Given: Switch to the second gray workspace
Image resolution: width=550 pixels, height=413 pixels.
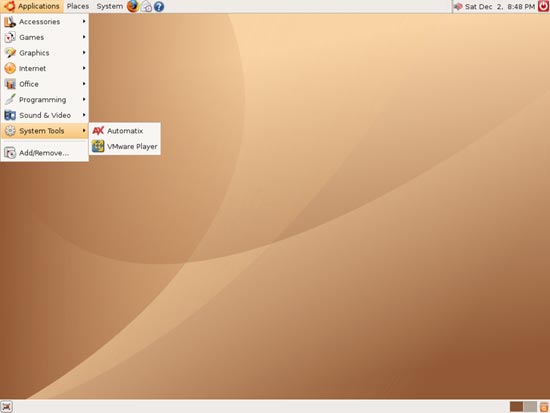Looking at the screenshot, I should tap(530, 407).
